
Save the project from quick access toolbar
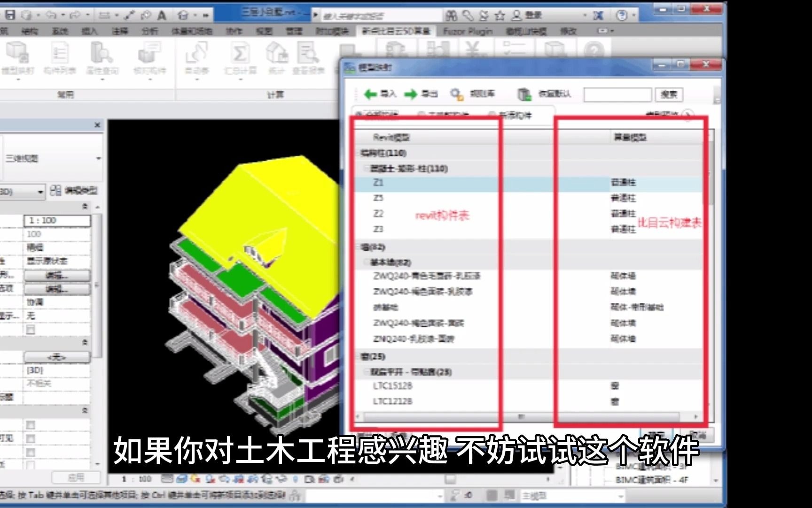[10, 15]
